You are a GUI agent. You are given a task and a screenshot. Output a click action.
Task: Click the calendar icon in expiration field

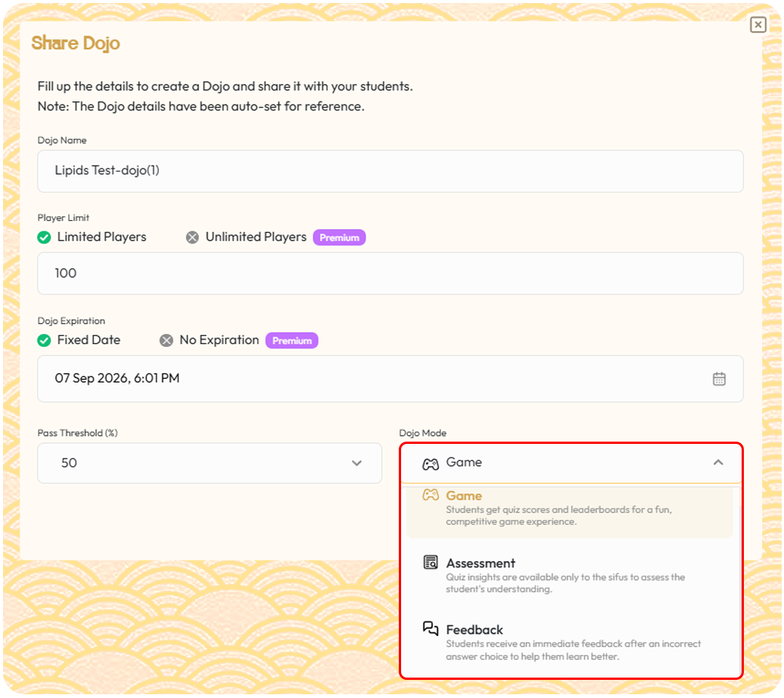(x=719, y=379)
